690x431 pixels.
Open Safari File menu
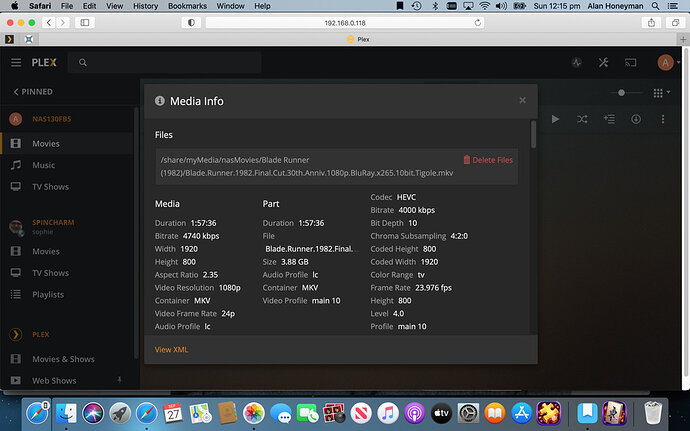tap(67, 6)
